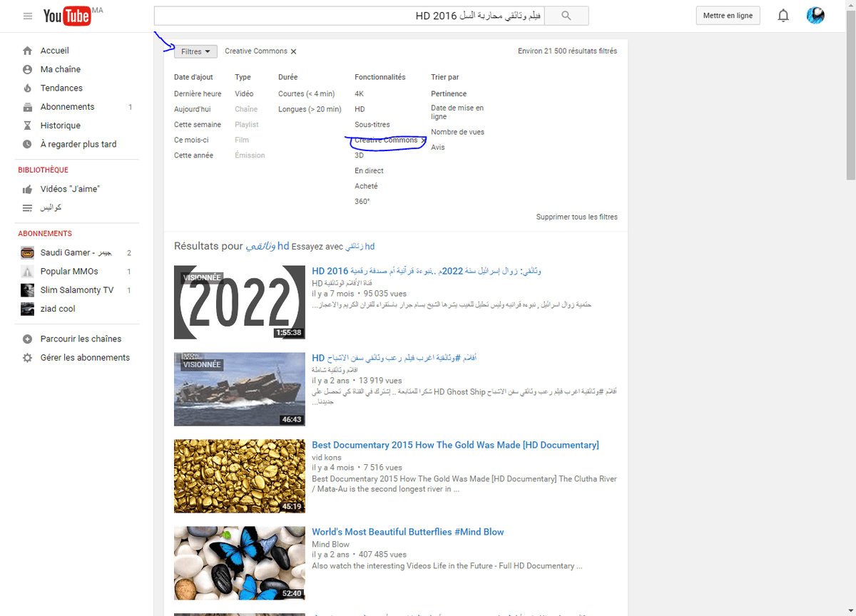Go to YouTube logo home

coord(66,16)
